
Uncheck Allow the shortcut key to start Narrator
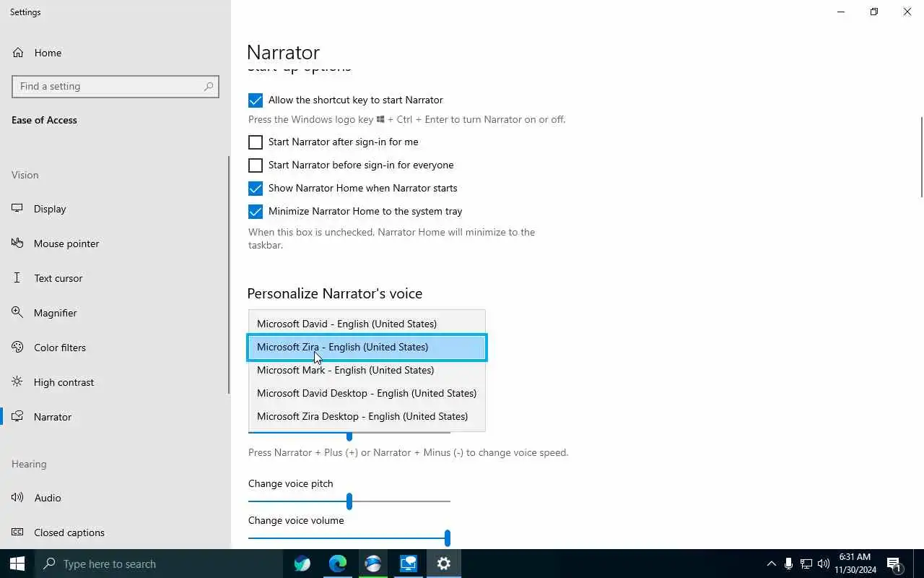coord(256,100)
